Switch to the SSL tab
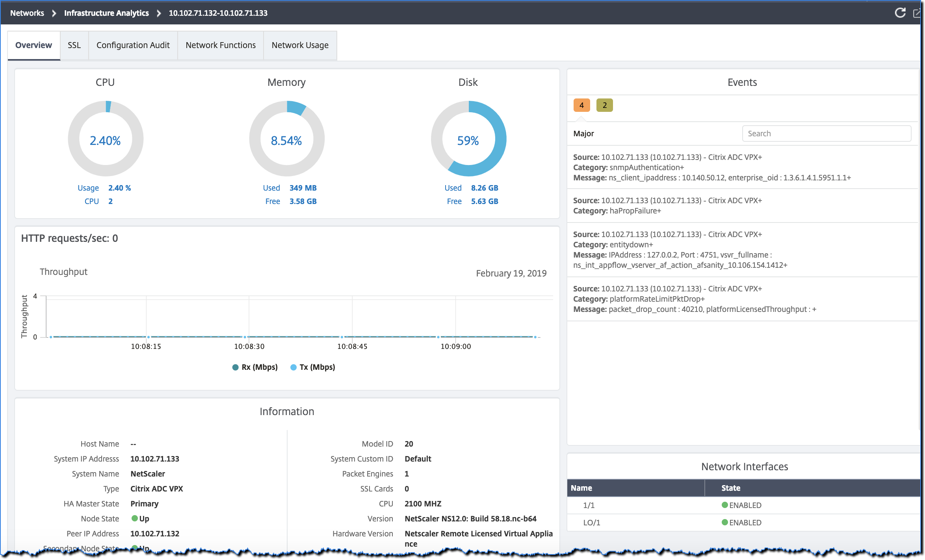925x560 pixels. point(74,45)
